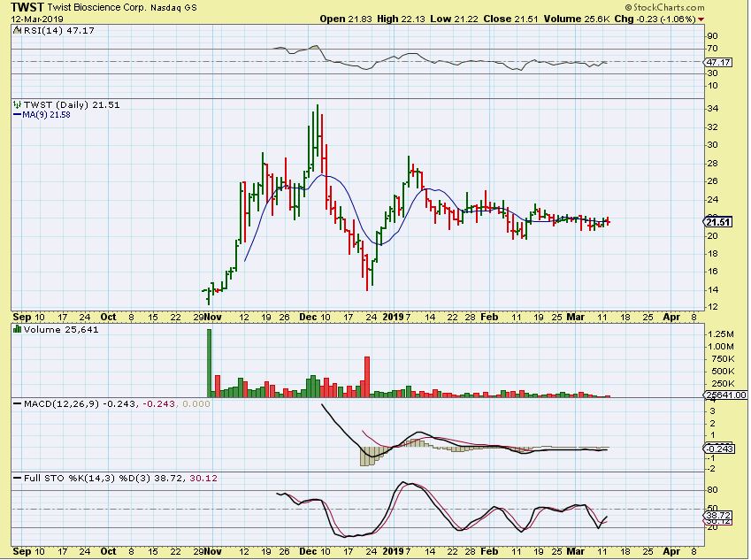Click the Full STO legend line icon
This screenshot has height=560, width=751.
16,479
